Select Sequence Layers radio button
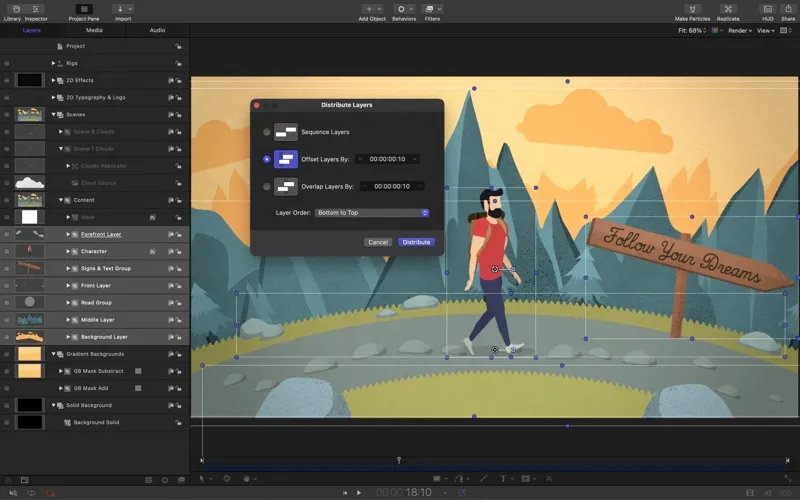Viewport: 800px width, 500px height. pos(266,132)
